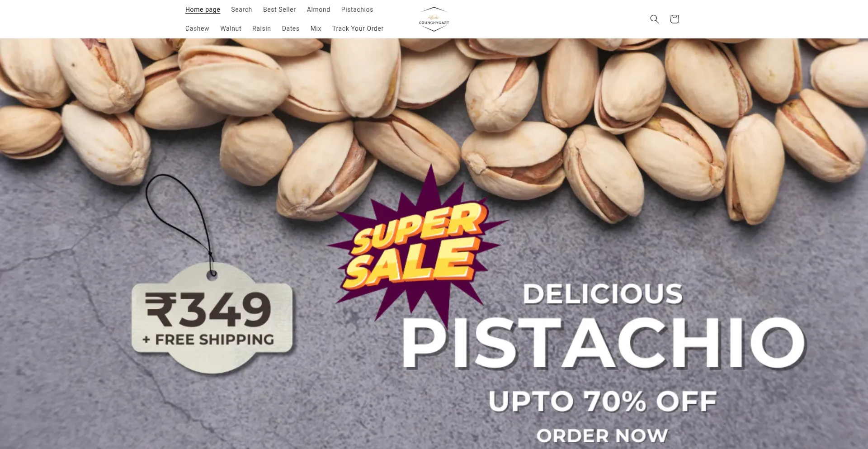Open the Dates category
Screen dimensions: 868x449
(291, 28)
